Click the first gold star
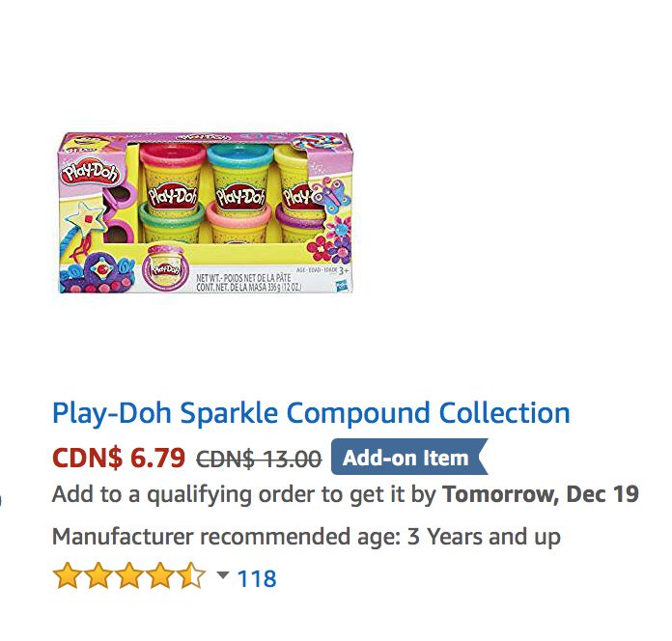The height and width of the screenshot is (641, 672). [67, 576]
